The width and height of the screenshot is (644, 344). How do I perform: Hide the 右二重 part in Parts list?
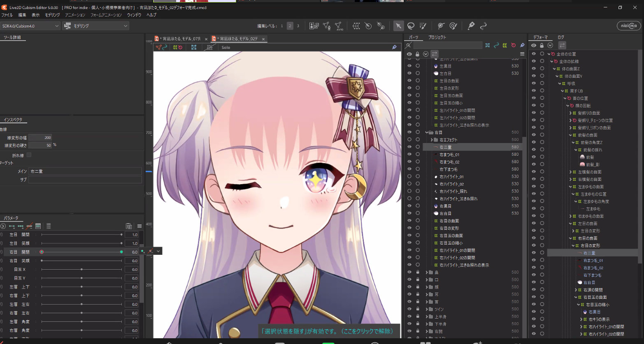[409, 147]
